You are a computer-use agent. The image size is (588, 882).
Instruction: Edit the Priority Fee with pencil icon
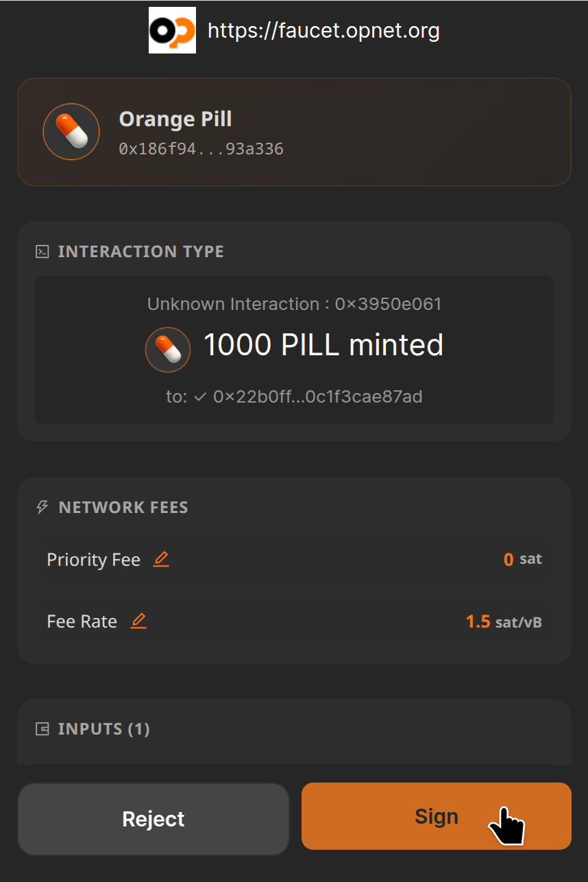click(x=161, y=559)
